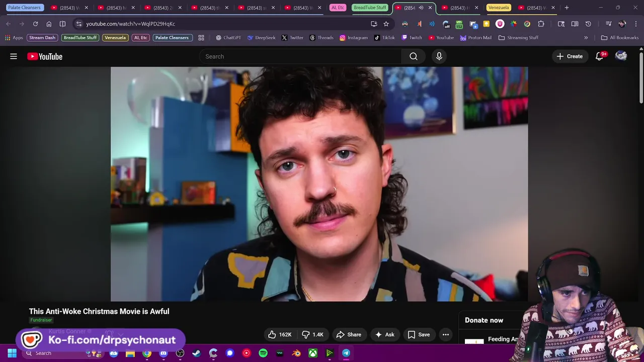Like the video with 162K likes
Screen dimensions: 644x362
pos(280,334)
